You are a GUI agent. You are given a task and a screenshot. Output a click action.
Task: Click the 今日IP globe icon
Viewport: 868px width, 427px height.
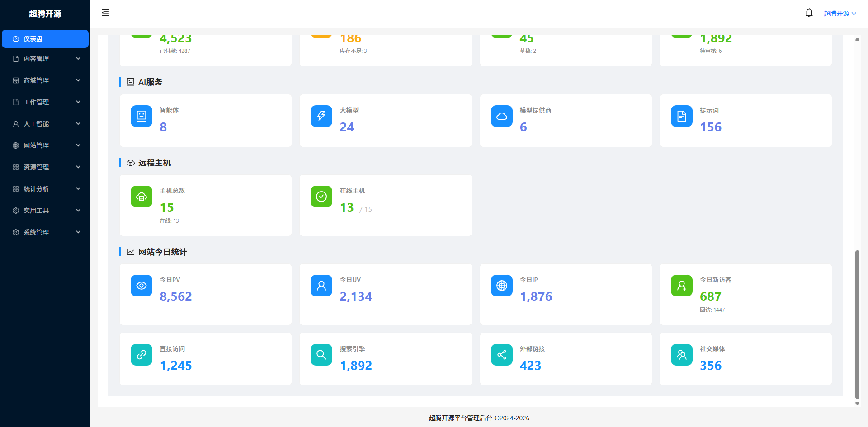tap(501, 286)
